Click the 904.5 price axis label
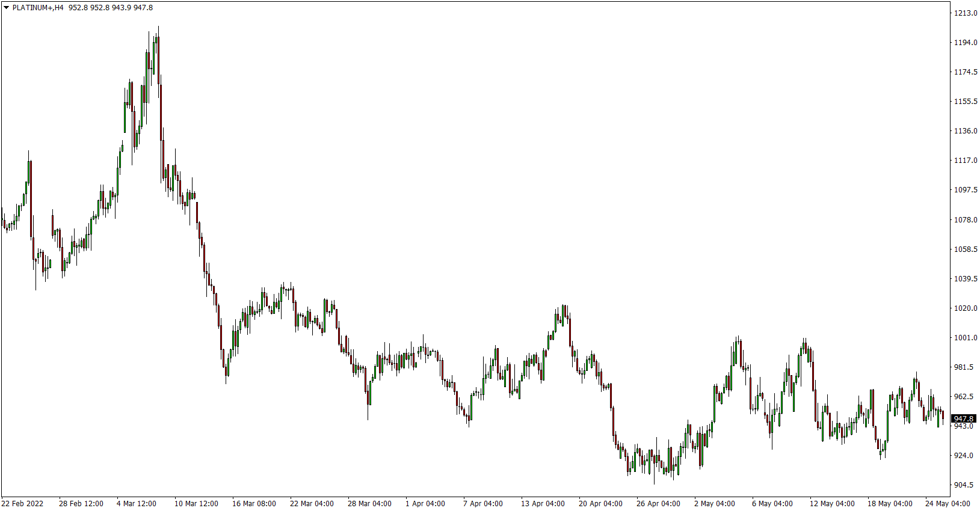980x511 pixels. pyautogui.click(x=964, y=485)
